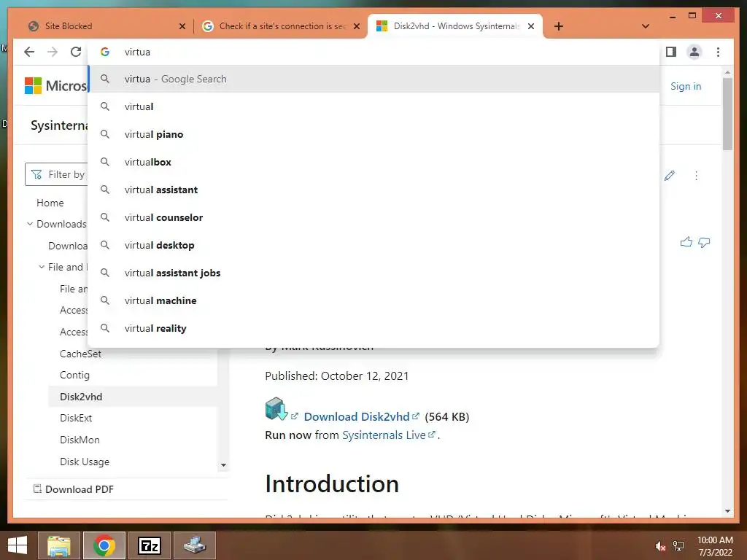The image size is (747, 560).
Task: Select the 'virtual assistant' suggestion
Action: (x=374, y=190)
